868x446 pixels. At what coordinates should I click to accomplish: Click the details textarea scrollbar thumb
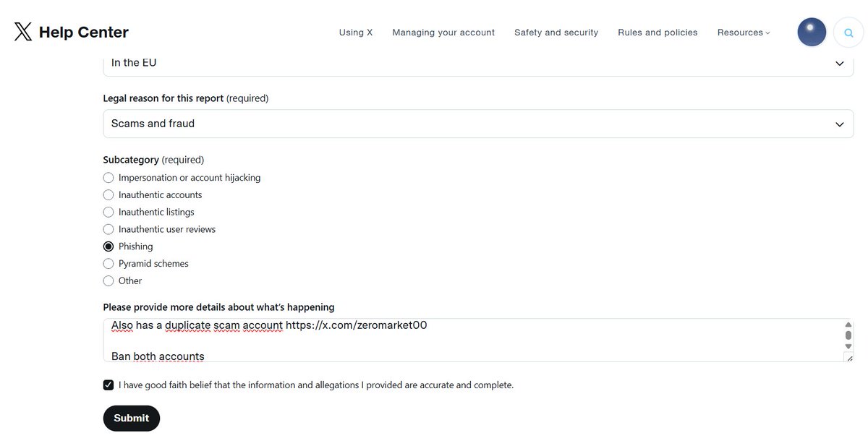[x=848, y=335]
